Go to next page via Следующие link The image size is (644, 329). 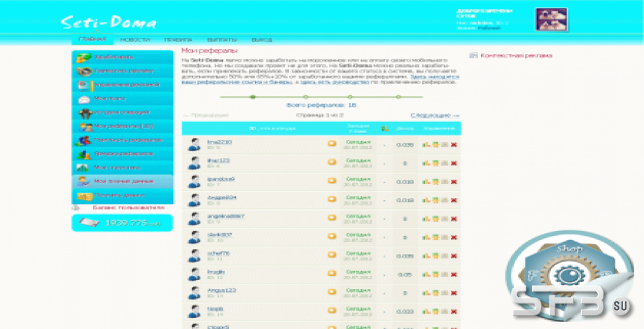pos(435,115)
